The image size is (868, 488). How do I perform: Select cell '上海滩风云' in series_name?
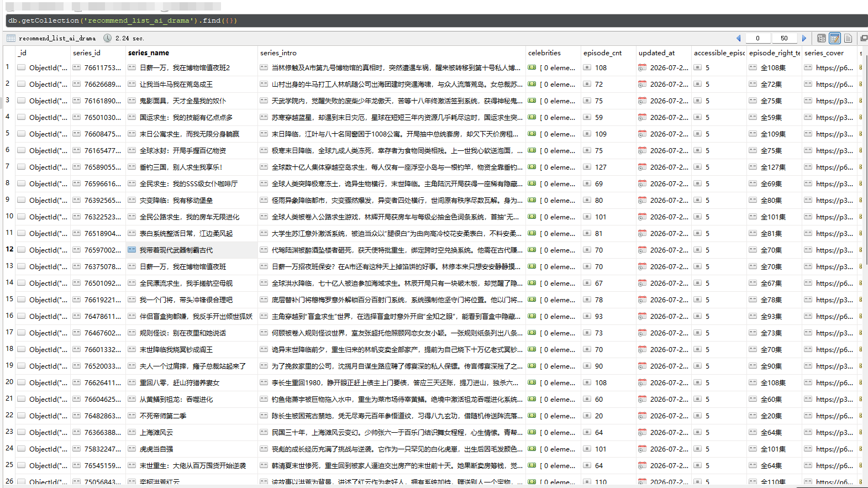(192, 432)
